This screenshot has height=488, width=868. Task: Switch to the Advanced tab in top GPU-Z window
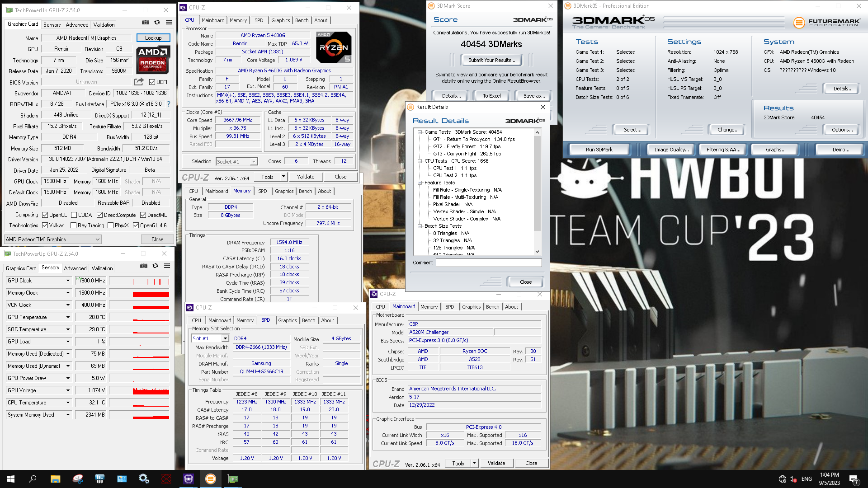(x=77, y=25)
